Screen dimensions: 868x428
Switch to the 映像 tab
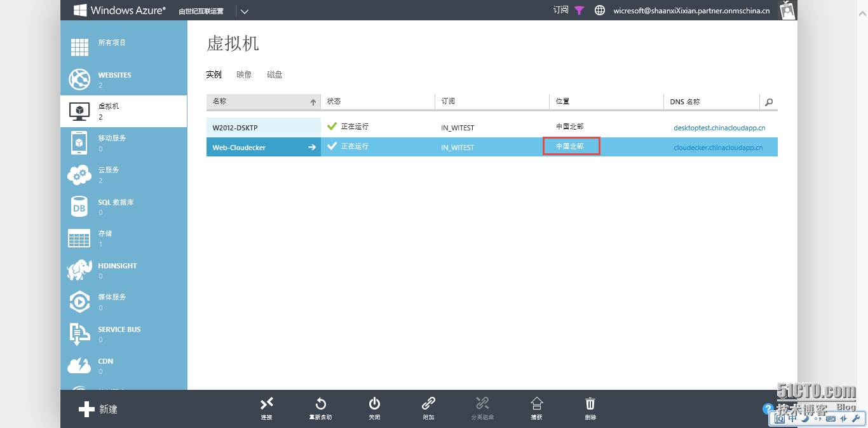[x=244, y=74]
